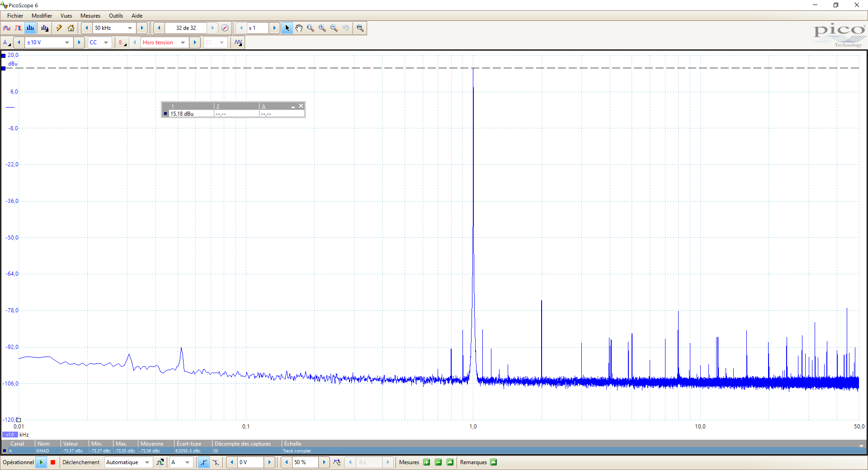Open the ±10 V range dropdown
868x470 pixels.
pos(67,42)
